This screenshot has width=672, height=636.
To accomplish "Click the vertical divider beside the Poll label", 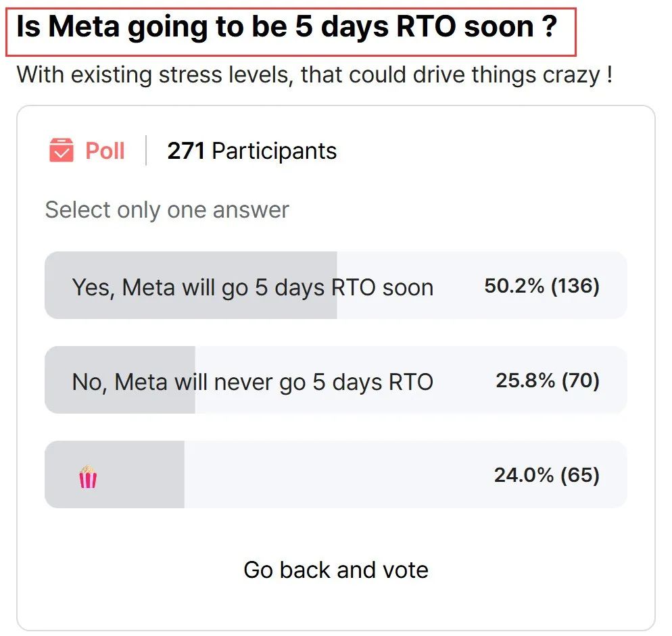I will [146, 151].
